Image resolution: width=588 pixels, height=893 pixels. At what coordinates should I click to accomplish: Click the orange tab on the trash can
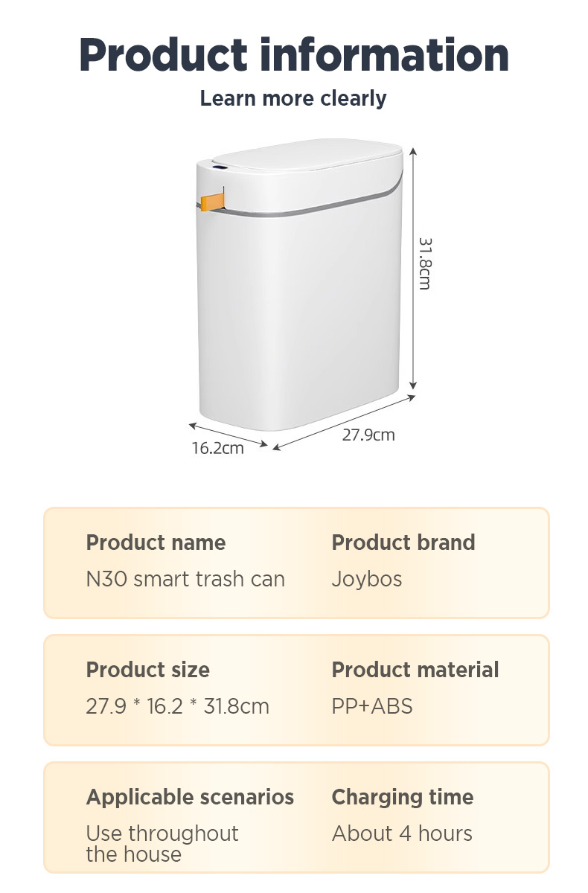213,201
